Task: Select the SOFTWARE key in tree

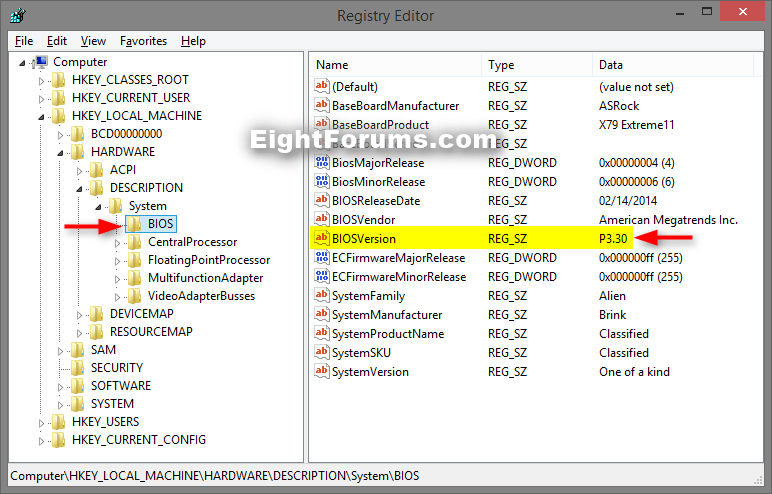Action: click(120, 386)
